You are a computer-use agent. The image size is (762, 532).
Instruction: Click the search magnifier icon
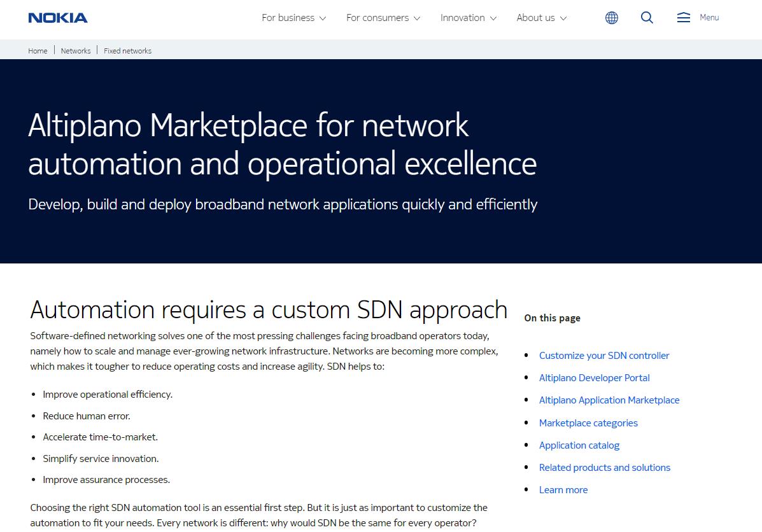[647, 18]
